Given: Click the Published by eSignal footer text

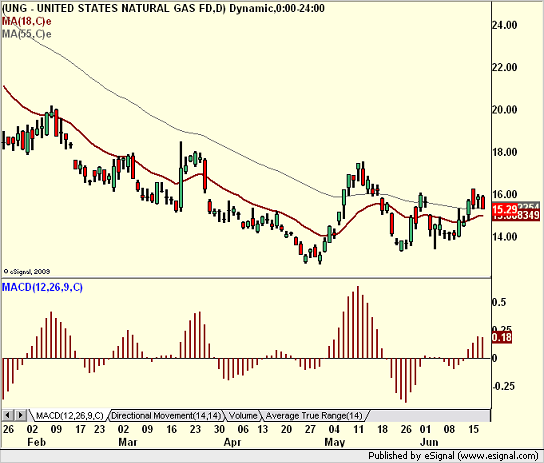Looking at the screenshot, I should pos(454,456).
